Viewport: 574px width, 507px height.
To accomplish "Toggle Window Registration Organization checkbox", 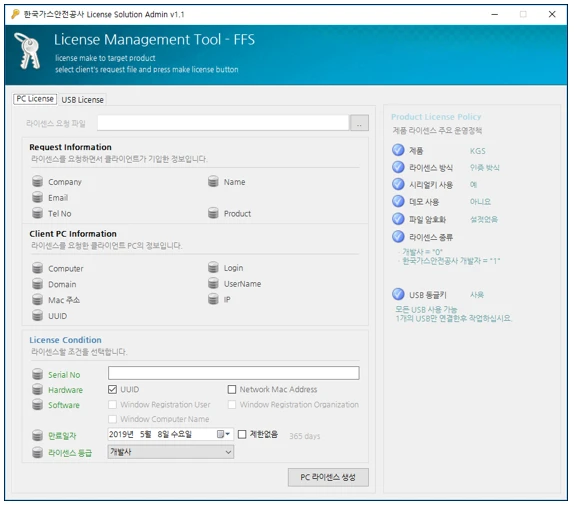I will click(232, 405).
